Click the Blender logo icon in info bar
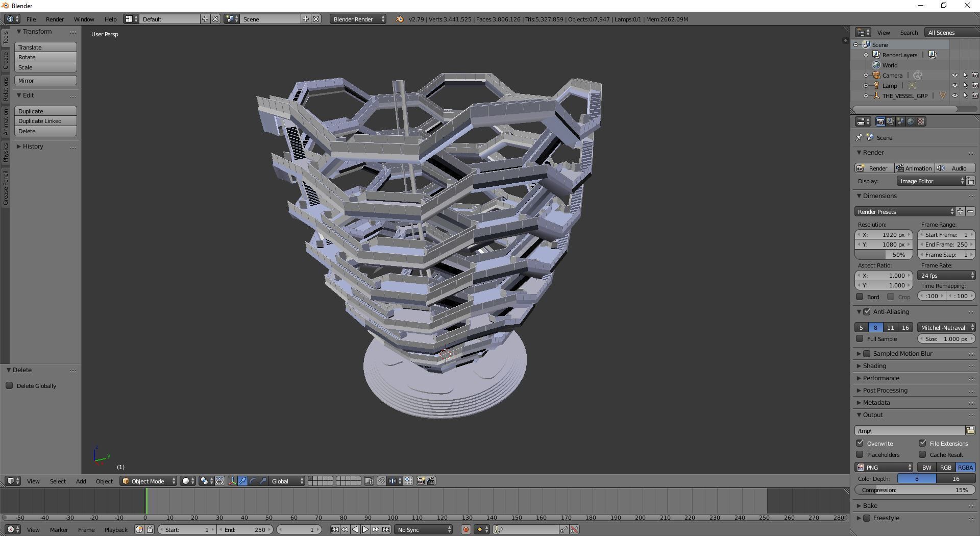980x536 pixels. point(400,19)
